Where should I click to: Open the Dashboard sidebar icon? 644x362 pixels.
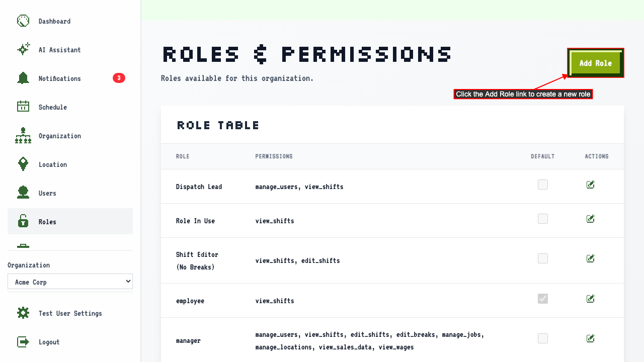tap(23, 21)
